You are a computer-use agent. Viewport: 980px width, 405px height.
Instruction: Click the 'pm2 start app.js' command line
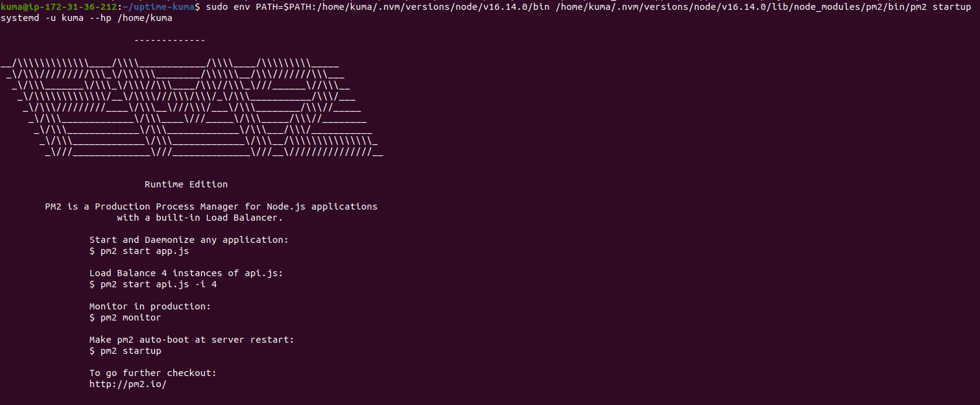[x=139, y=251]
